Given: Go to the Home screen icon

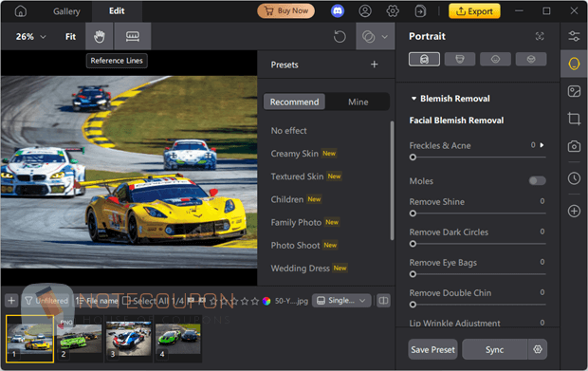Looking at the screenshot, I should click(21, 11).
